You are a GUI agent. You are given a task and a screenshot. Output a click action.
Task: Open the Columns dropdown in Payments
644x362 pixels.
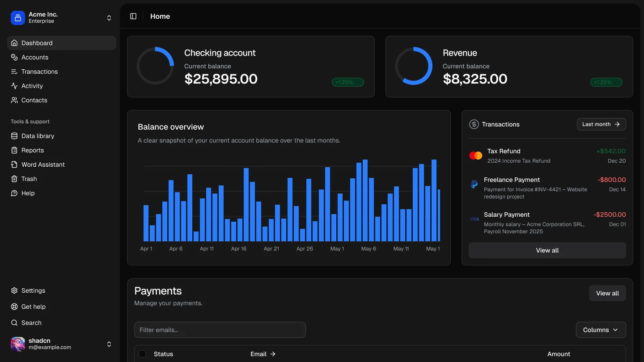(601, 330)
